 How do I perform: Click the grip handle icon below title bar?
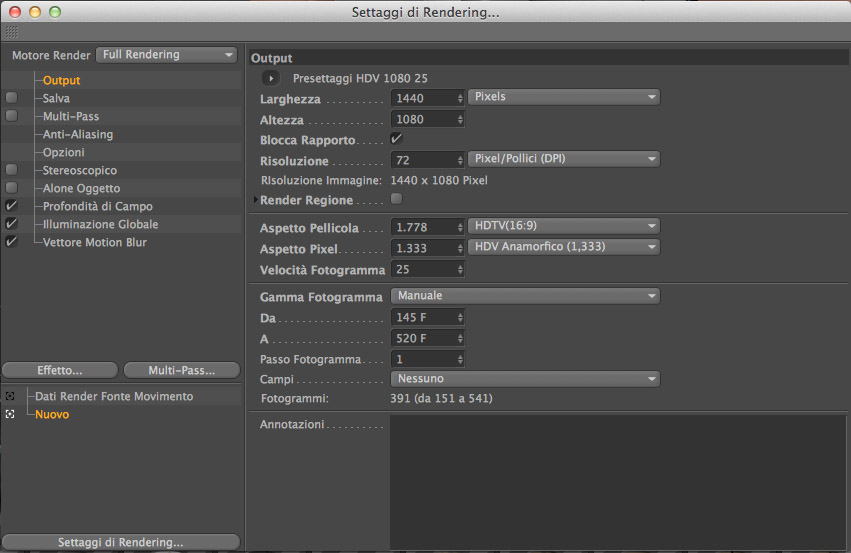coord(11,32)
